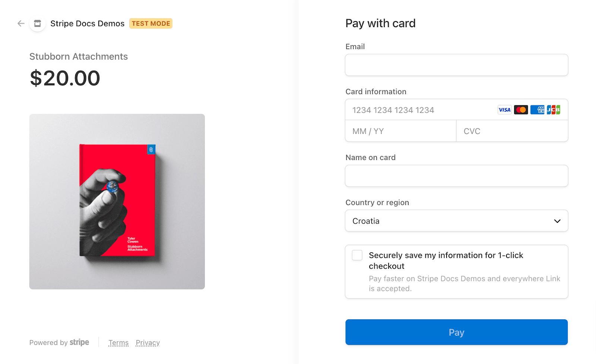
Task: Click the TEST MODE badge
Action: [x=151, y=23]
